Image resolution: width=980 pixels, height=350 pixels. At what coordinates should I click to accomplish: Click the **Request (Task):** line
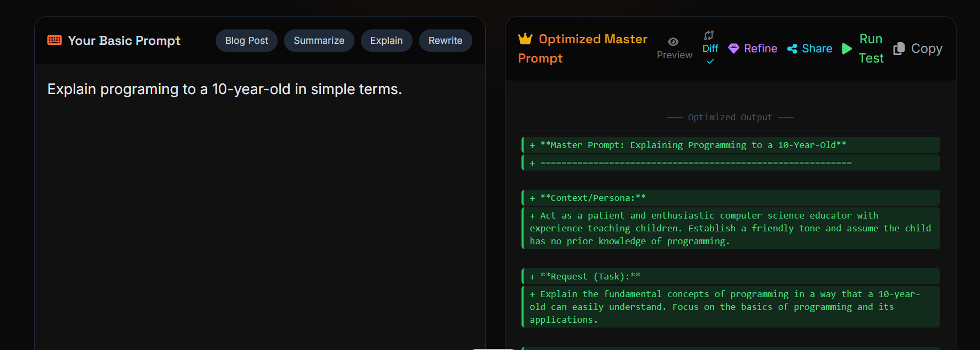(731, 276)
